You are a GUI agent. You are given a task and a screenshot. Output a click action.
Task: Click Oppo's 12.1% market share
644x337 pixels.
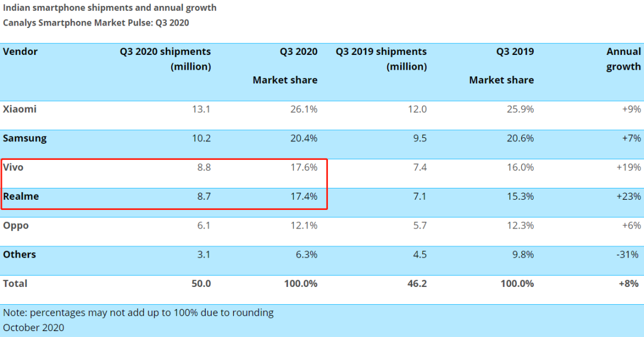pyautogui.click(x=304, y=225)
